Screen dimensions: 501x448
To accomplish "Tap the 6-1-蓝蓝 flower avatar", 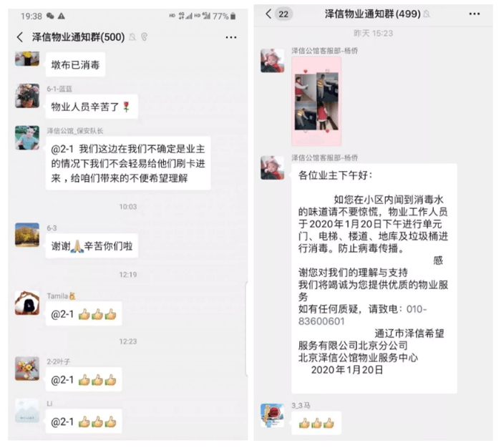I will click(x=27, y=96).
